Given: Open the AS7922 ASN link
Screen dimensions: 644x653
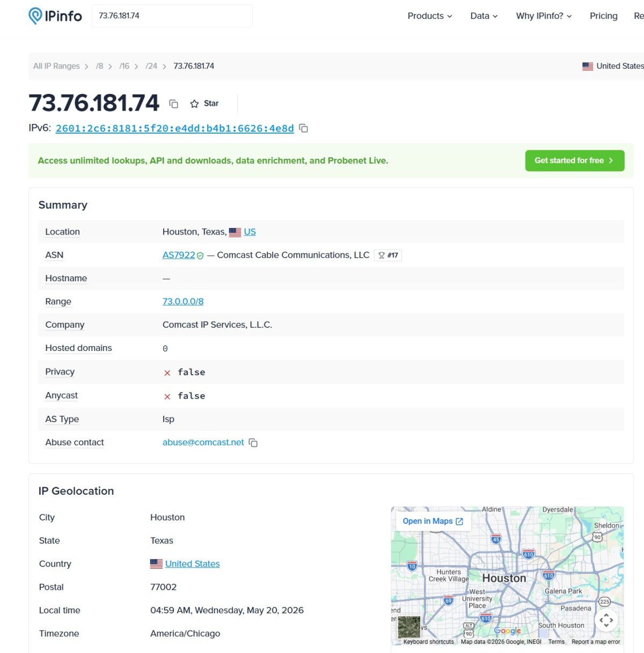Looking at the screenshot, I should (x=179, y=255).
